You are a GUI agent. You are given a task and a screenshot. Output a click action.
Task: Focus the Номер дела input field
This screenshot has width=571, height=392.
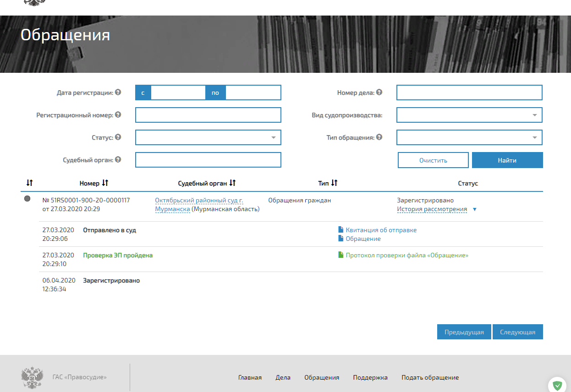(469, 93)
